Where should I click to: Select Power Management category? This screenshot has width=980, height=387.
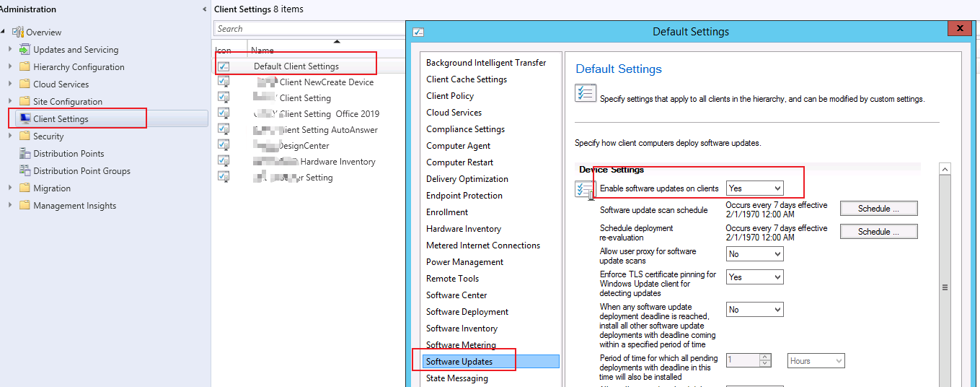464,262
